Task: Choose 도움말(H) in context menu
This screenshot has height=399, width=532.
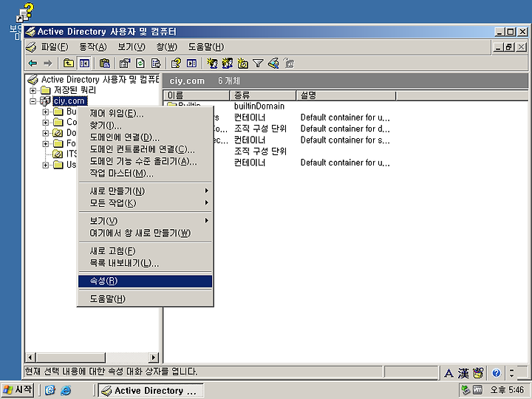Action: pos(146,299)
